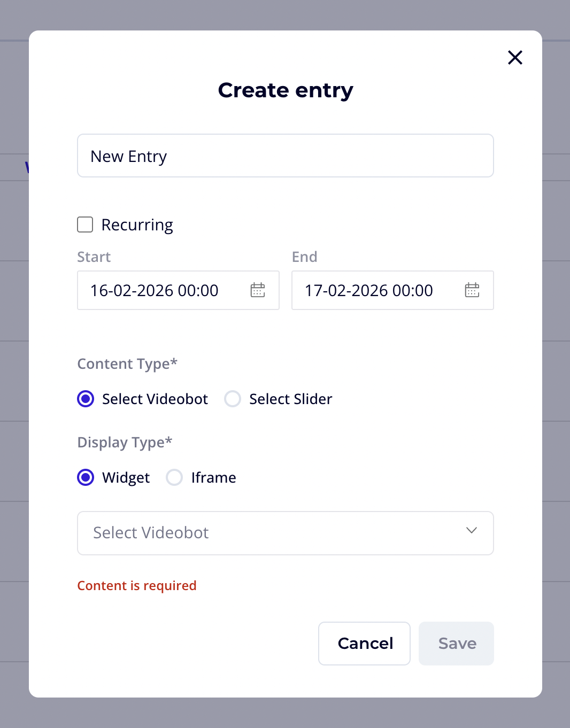570x728 pixels.
Task: Click the Start date text 16-02-2026 00:00
Action: pos(155,290)
